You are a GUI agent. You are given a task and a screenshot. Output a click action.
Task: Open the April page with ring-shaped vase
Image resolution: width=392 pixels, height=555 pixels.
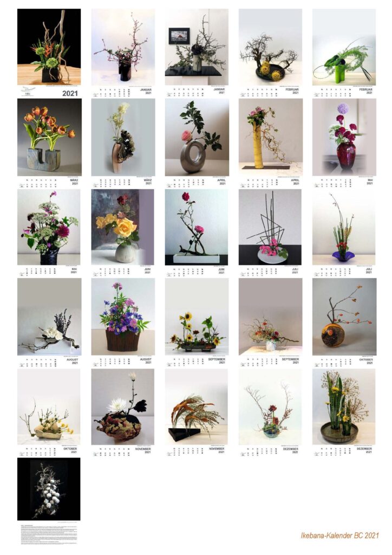197,143
